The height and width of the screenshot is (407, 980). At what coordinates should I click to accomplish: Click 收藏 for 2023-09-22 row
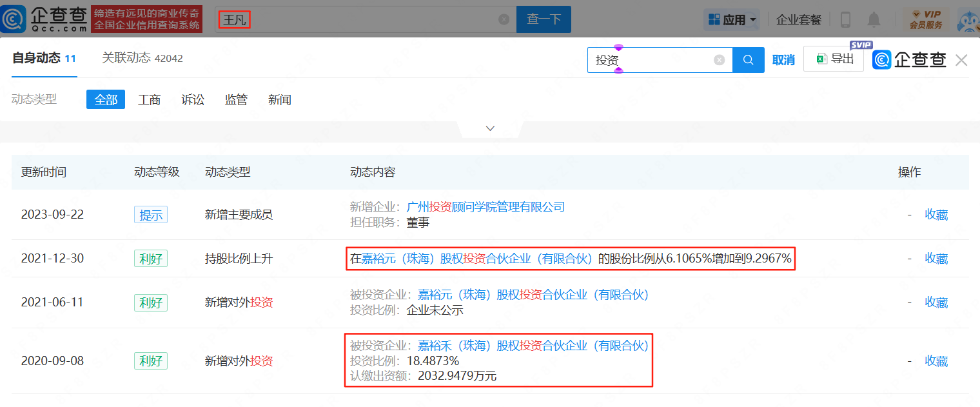(936, 215)
